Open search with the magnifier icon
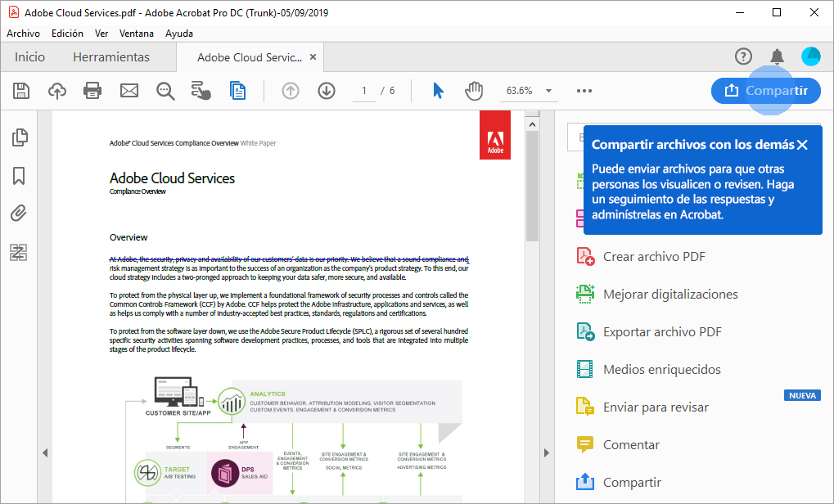 (x=165, y=91)
